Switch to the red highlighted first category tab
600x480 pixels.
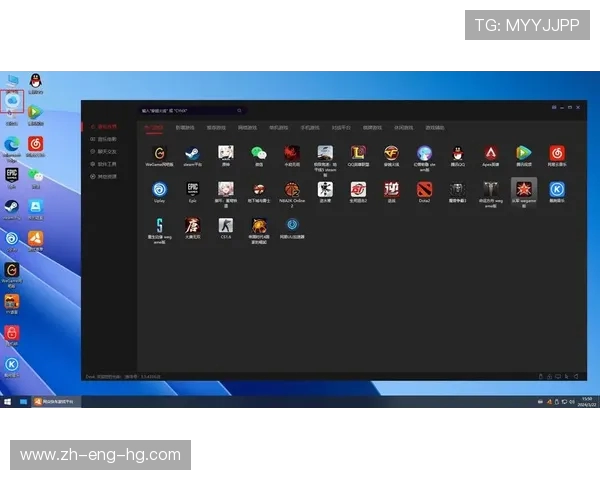[x=153, y=128]
